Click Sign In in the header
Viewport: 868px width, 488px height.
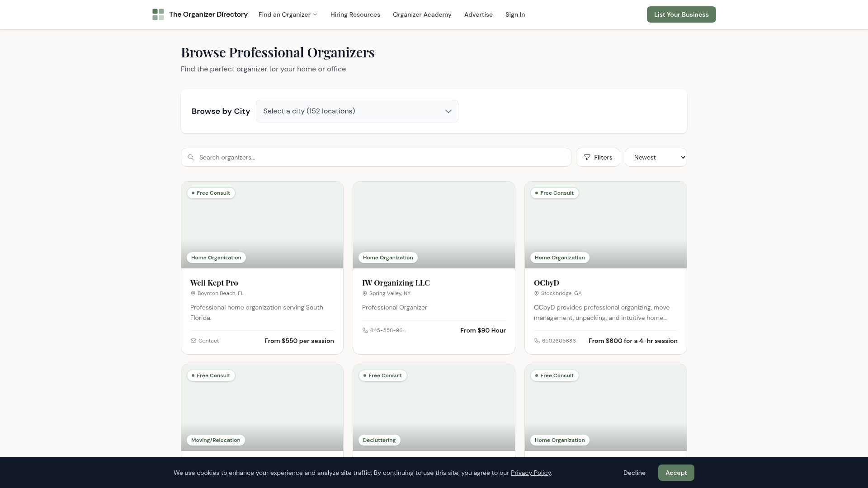pyautogui.click(x=515, y=14)
